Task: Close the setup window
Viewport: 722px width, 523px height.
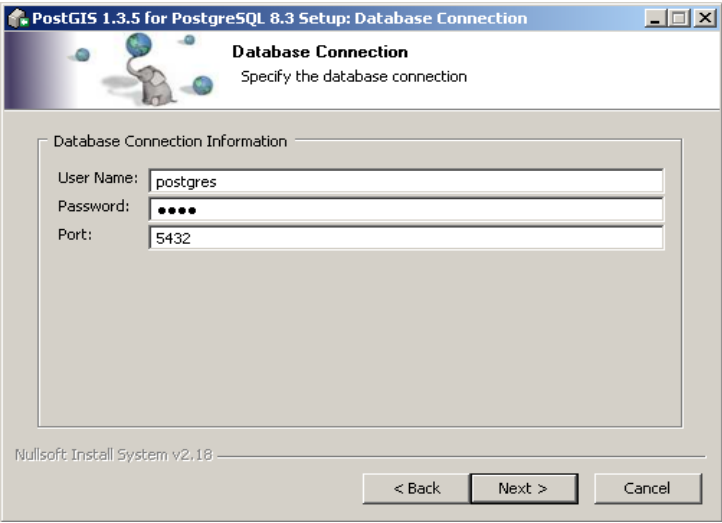Action: (x=705, y=18)
